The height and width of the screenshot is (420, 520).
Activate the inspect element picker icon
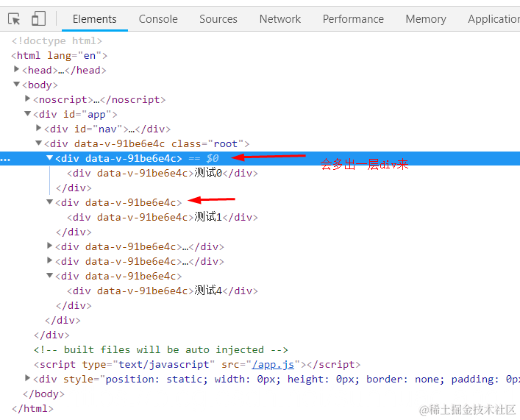click(x=14, y=19)
